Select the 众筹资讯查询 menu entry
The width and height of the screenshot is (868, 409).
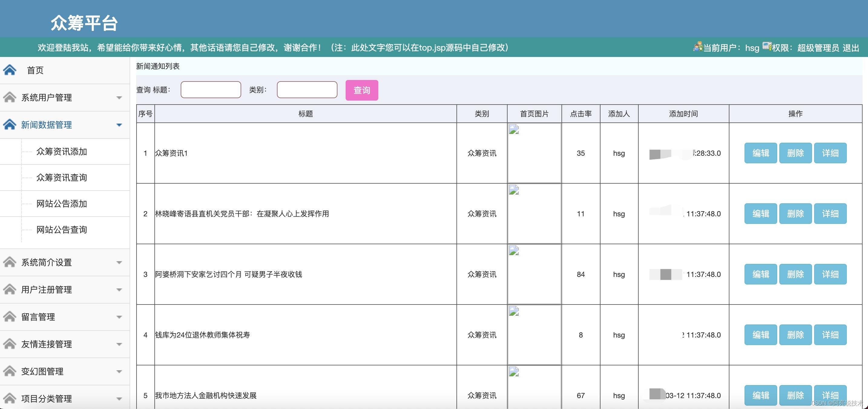[62, 178]
